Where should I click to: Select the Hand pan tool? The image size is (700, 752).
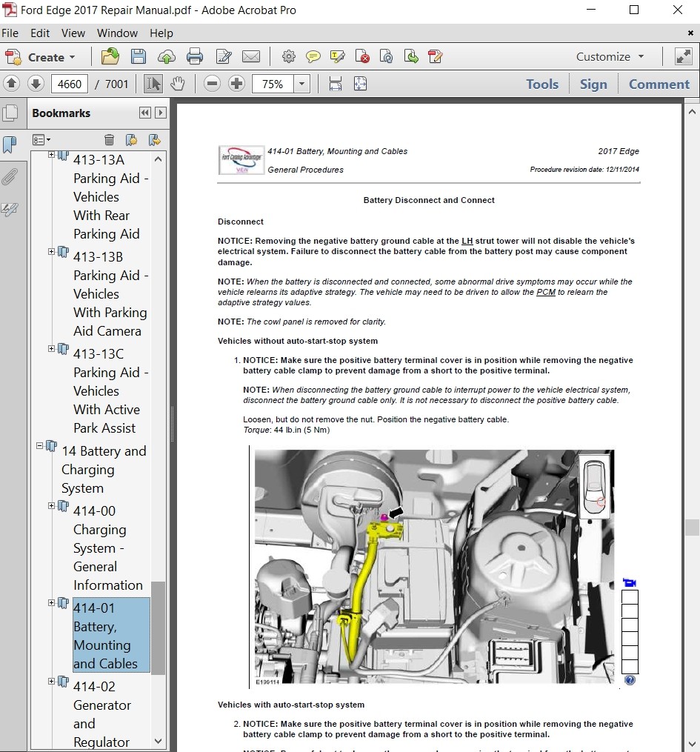pyautogui.click(x=178, y=84)
